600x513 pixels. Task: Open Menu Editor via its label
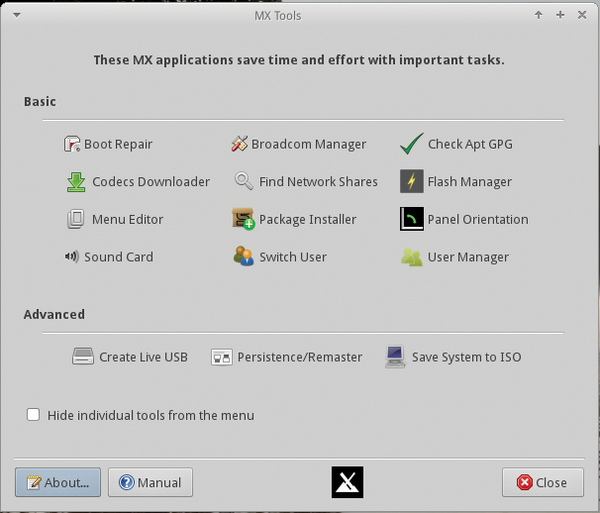coord(128,219)
